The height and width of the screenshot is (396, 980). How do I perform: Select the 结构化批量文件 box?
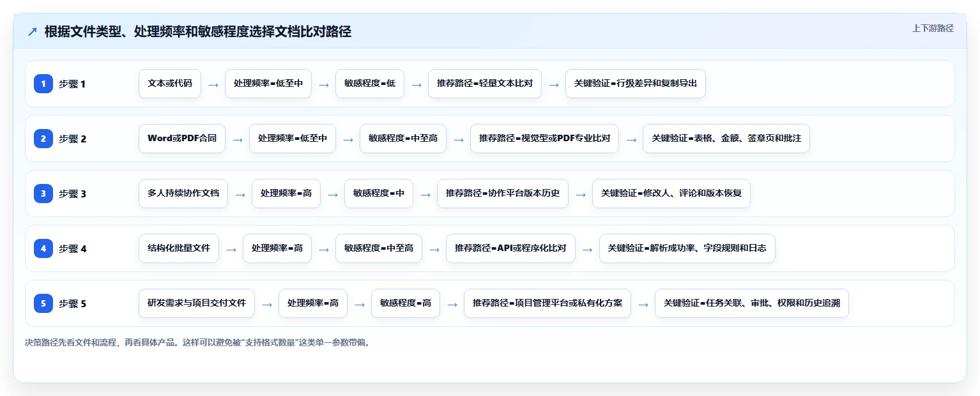[179, 248]
